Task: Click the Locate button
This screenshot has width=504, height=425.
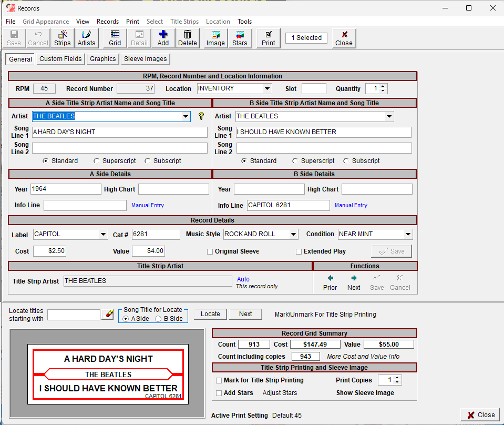Action: click(x=210, y=314)
